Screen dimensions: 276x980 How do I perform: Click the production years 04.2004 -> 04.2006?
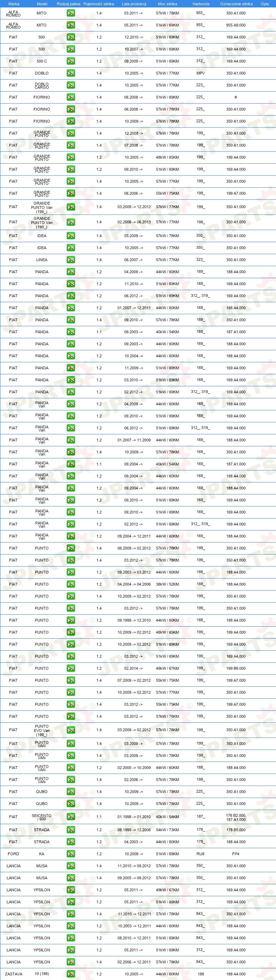134,584
